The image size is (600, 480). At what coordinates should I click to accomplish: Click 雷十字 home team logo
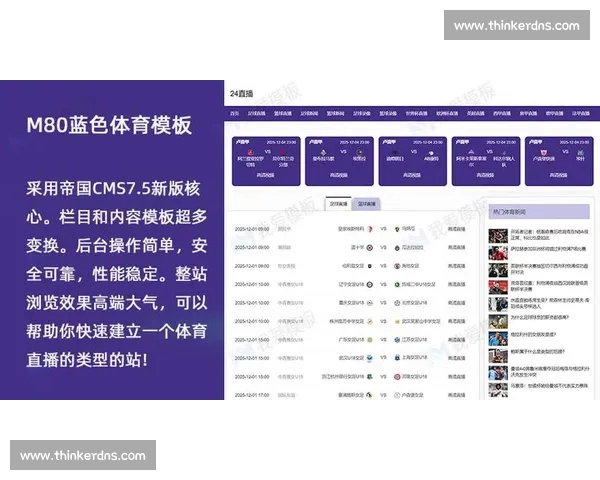click(x=370, y=248)
